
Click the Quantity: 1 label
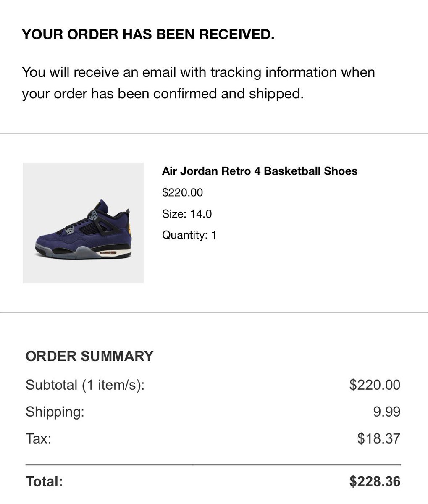(x=189, y=235)
